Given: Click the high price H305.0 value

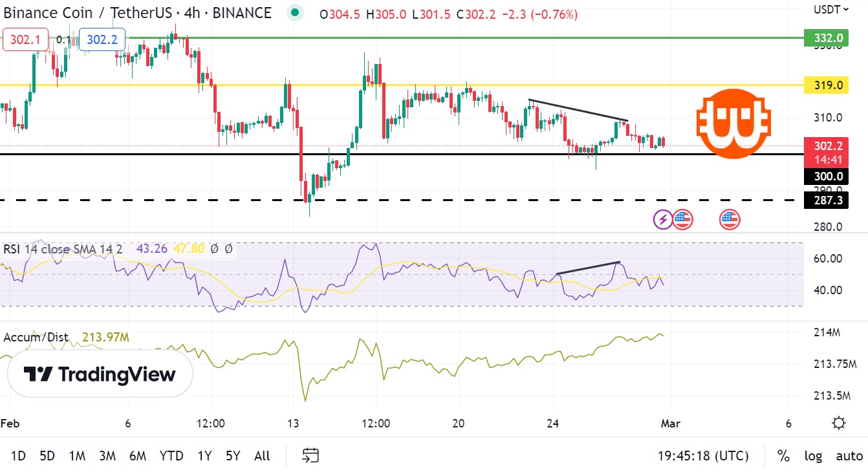Looking at the screenshot, I should 386,14.
